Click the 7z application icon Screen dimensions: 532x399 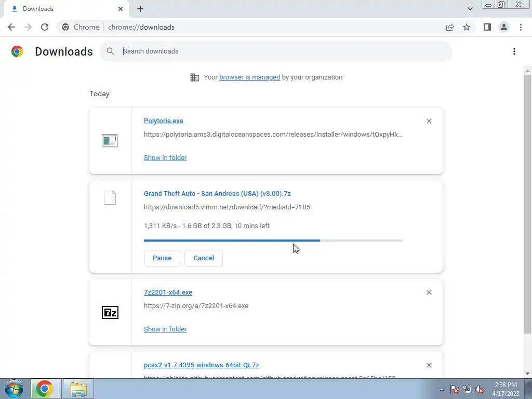coord(110,312)
